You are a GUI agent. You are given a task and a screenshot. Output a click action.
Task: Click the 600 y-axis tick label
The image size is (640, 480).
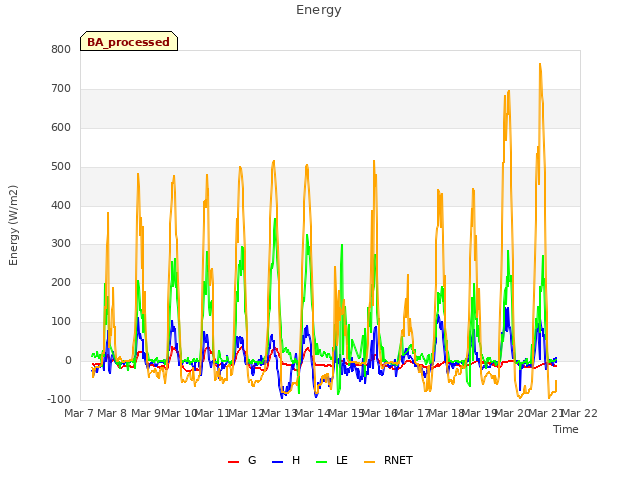61,127
